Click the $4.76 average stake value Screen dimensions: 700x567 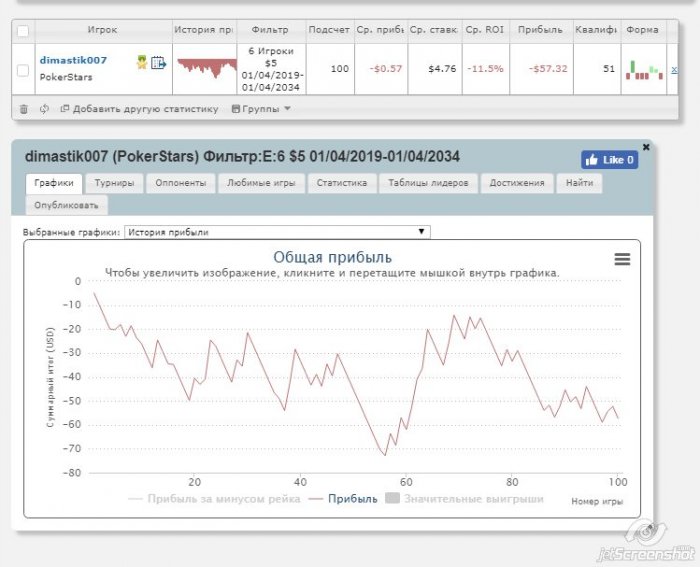(x=442, y=69)
